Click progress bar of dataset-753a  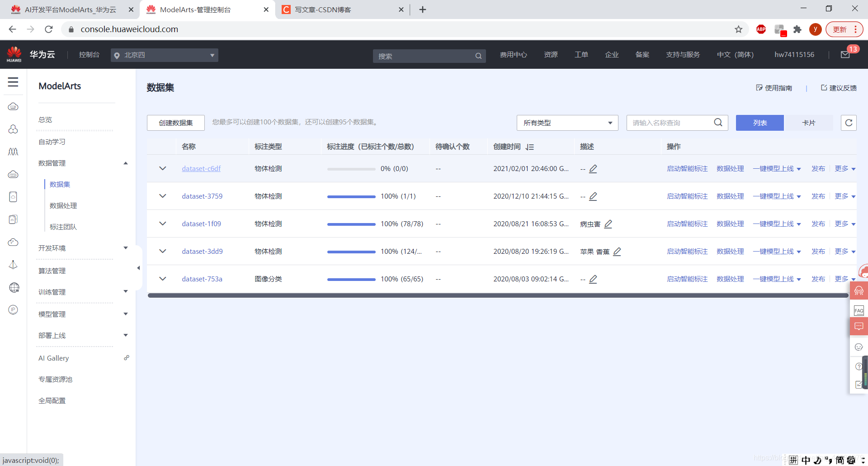click(351, 279)
